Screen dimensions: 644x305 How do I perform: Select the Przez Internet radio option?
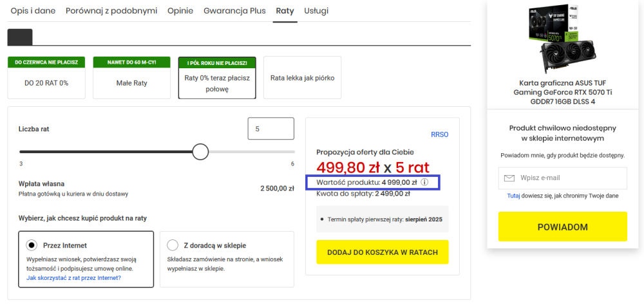click(x=31, y=245)
